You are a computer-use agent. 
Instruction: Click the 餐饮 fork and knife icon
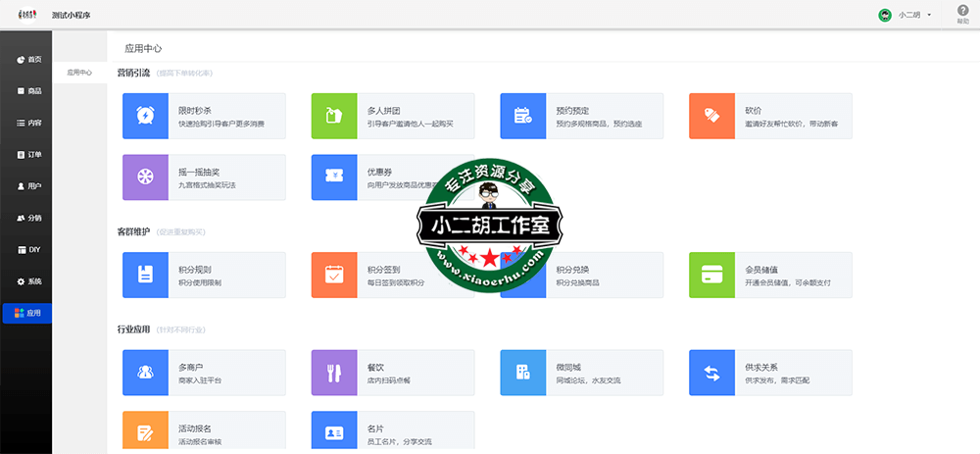tap(334, 372)
